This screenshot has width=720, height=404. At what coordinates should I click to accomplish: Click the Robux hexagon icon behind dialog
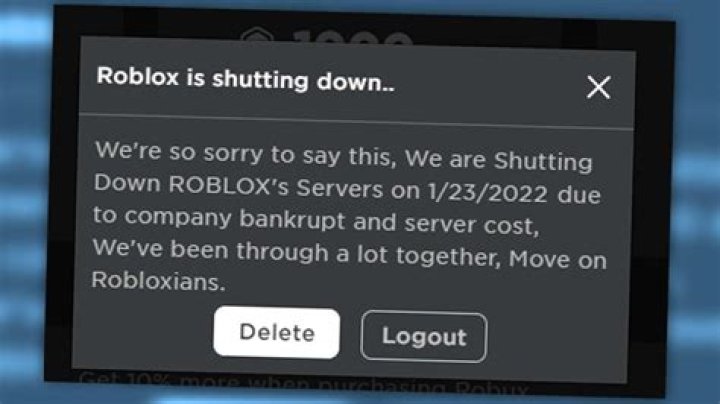coord(258,35)
